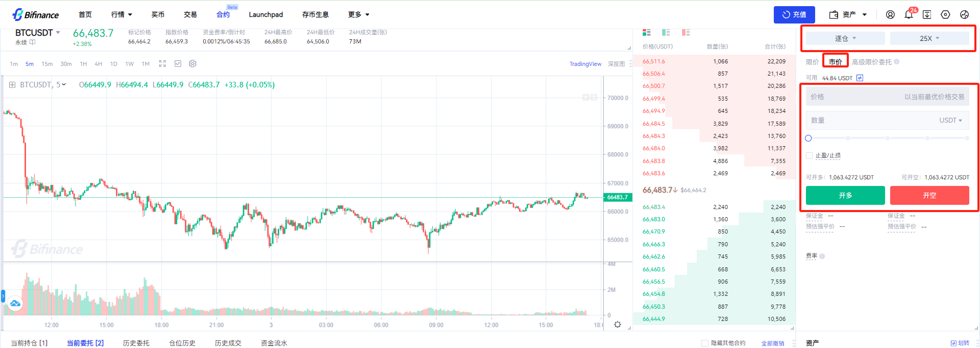Click the red 开空 button
The height and width of the screenshot is (348, 980).
(x=929, y=195)
